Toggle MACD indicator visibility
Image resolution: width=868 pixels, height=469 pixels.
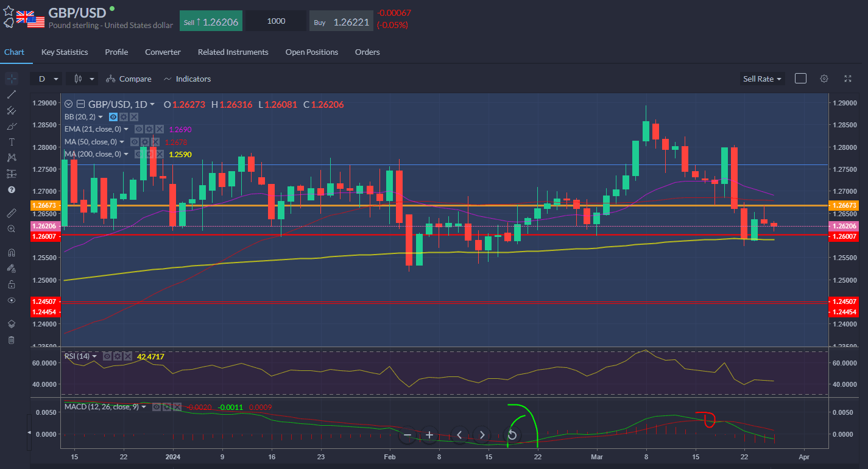click(157, 407)
